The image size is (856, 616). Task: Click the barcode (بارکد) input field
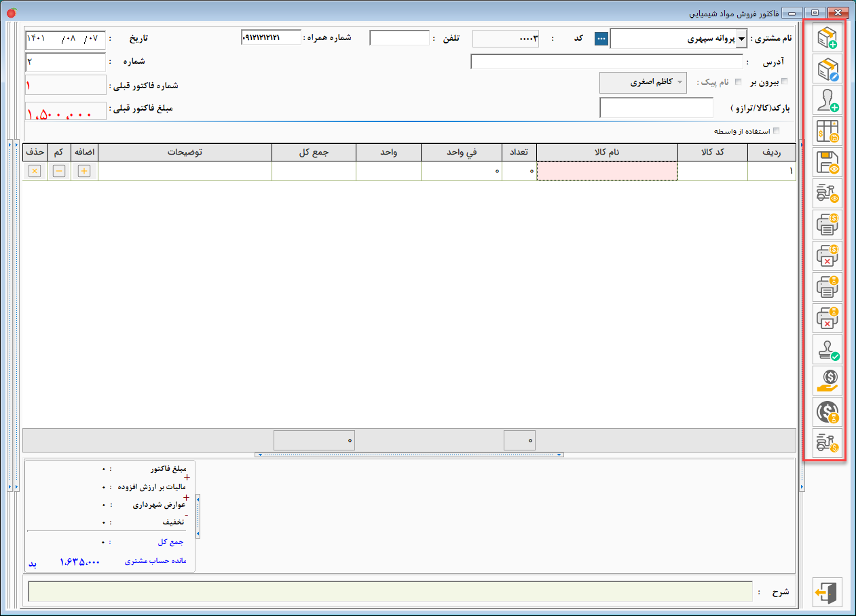[656, 108]
